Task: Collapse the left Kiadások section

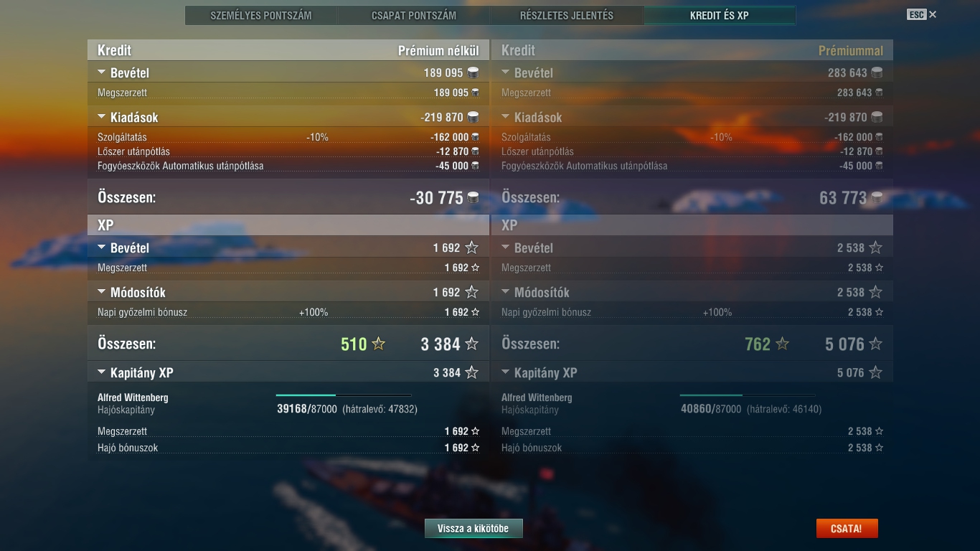Action: point(101,117)
